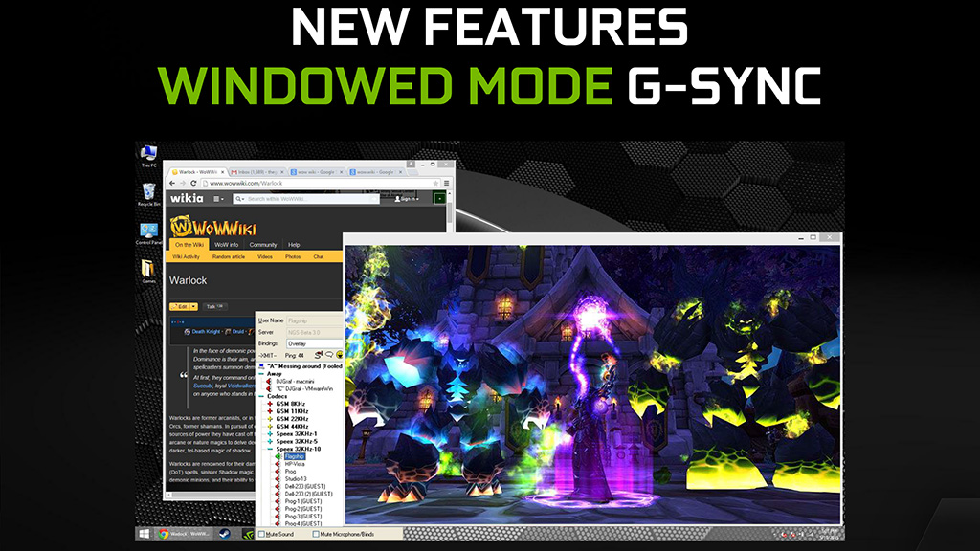Open a Random article
This screenshot has height=551, width=980.
pos(228,256)
